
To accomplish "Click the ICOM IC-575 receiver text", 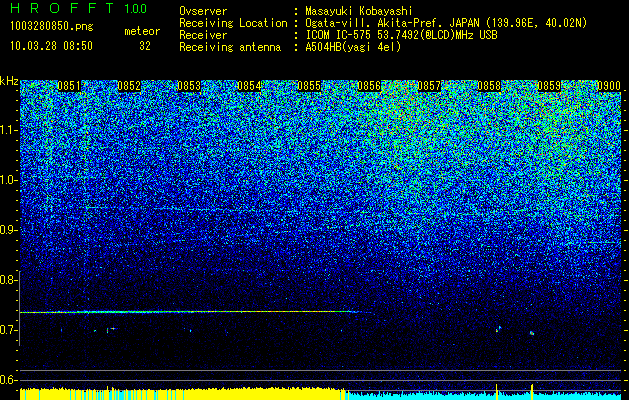I will 401,35.
